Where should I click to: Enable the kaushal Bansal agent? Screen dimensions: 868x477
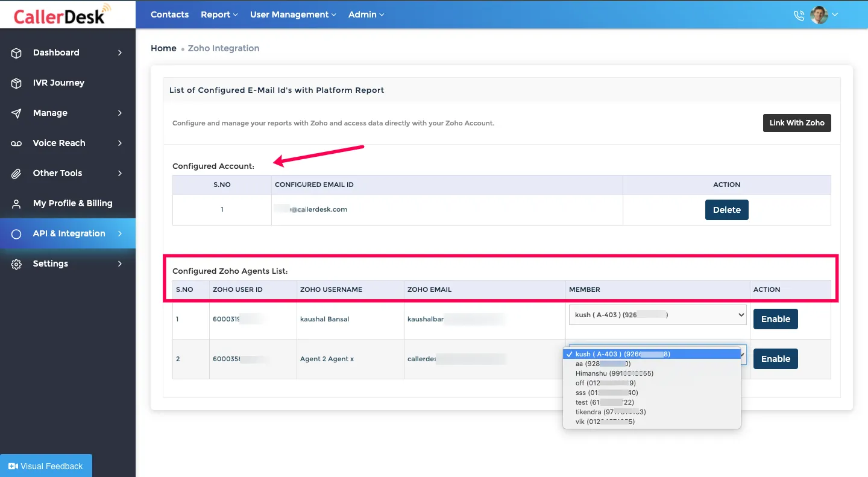click(776, 319)
